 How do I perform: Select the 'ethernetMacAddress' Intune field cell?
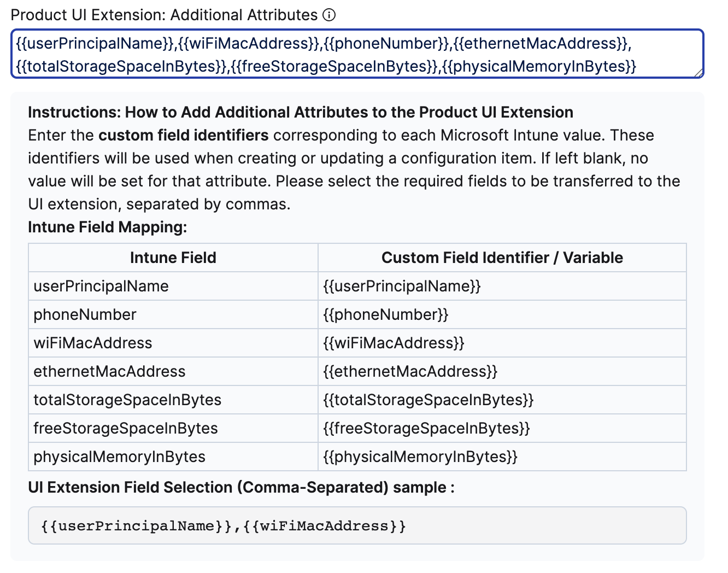pos(173,371)
